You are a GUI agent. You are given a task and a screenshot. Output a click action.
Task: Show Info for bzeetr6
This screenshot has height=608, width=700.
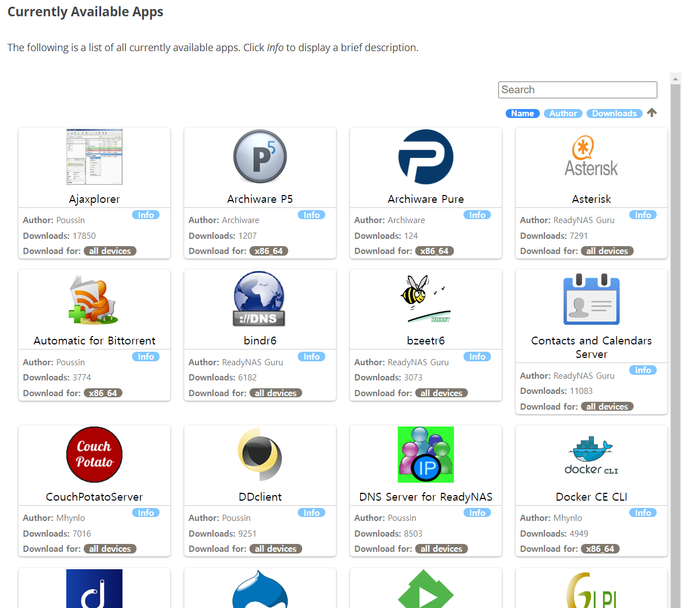(x=478, y=356)
